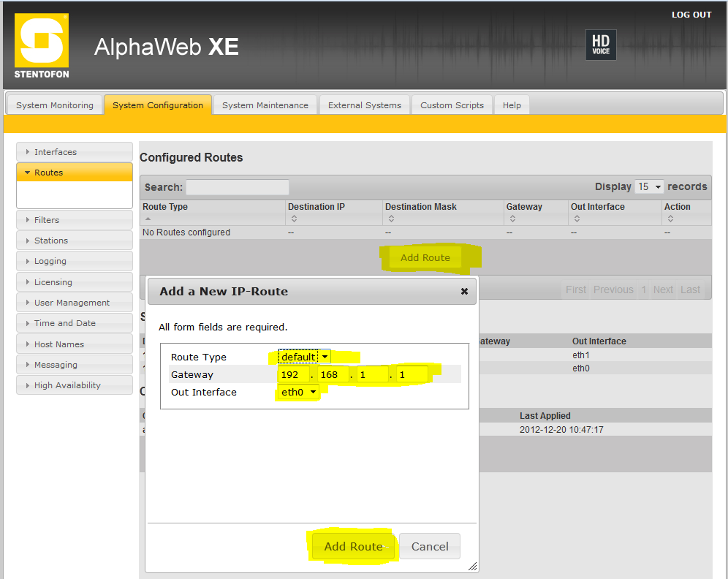Viewport: 728px width, 579px height.
Task: Switch to the System Monitoring tab
Action: coord(55,105)
